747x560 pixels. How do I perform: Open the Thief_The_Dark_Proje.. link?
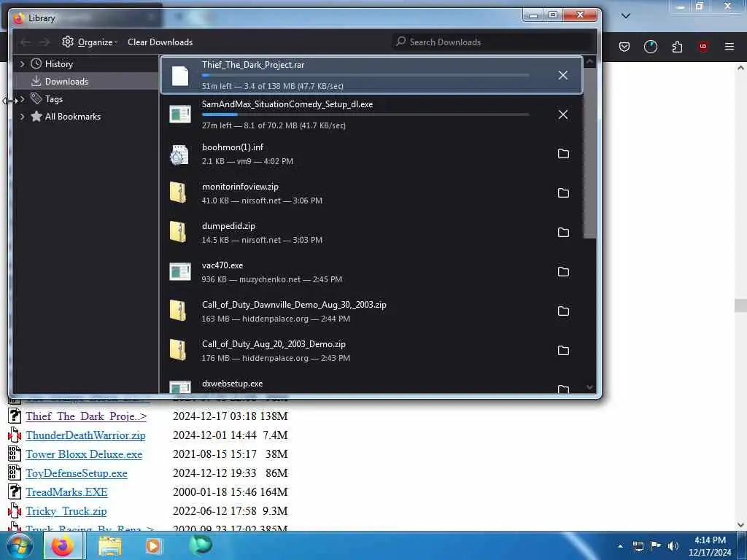pyautogui.click(x=86, y=416)
